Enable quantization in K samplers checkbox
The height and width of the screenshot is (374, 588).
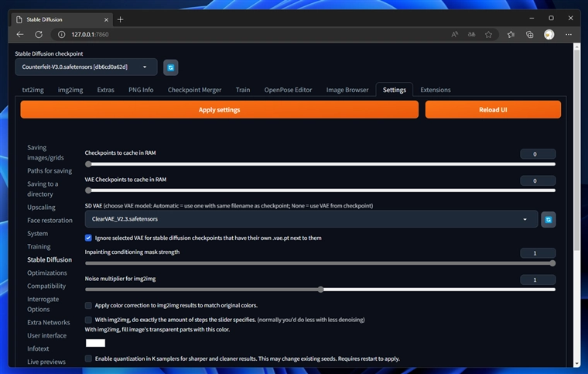coord(88,359)
